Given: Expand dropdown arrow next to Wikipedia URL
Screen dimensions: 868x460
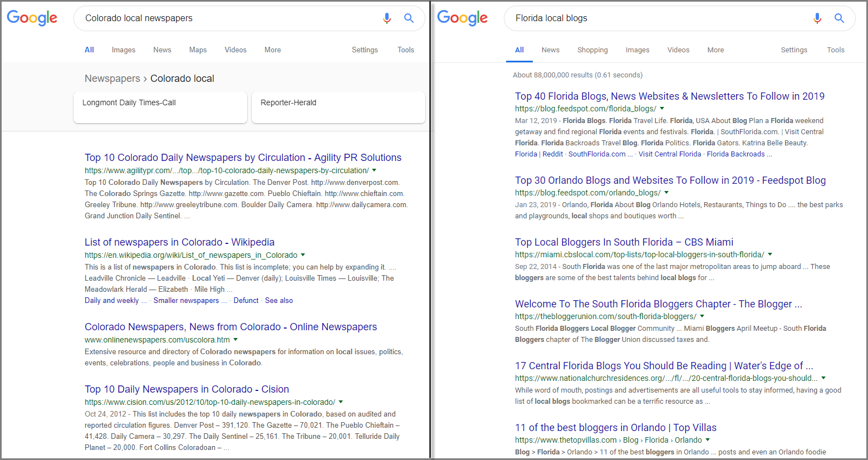Looking at the screenshot, I should point(303,255).
